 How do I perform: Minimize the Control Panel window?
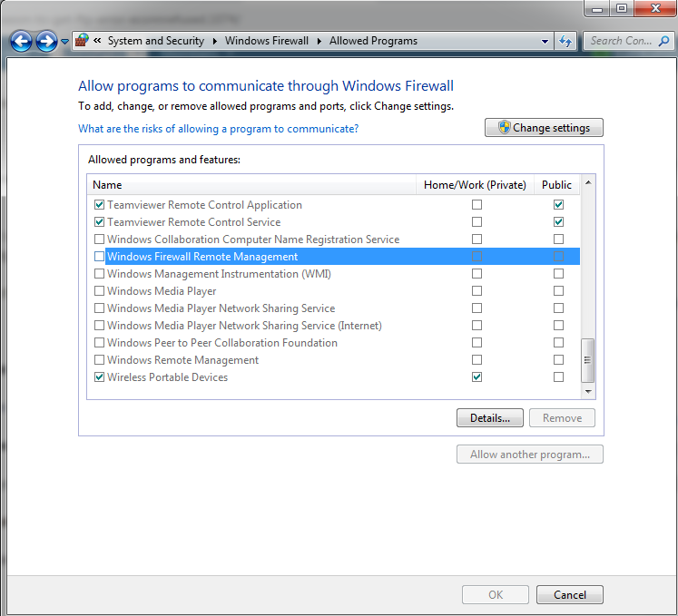click(x=597, y=9)
